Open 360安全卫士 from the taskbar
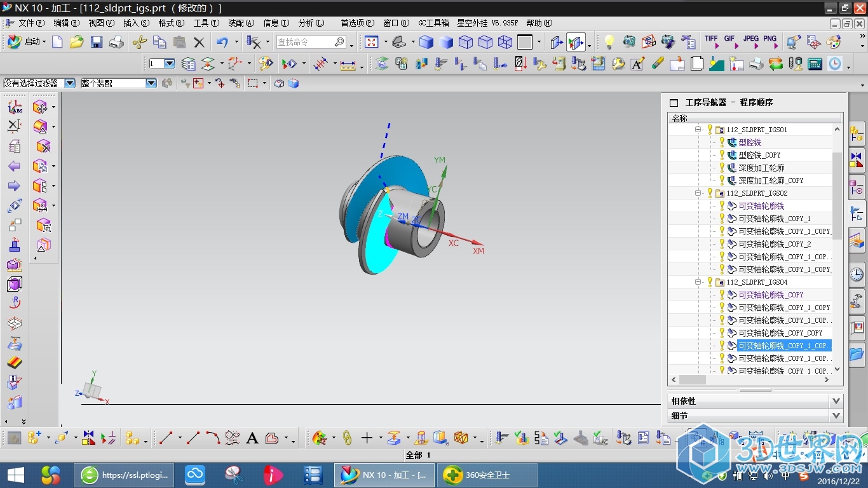The width and height of the screenshot is (868, 488). [487, 475]
